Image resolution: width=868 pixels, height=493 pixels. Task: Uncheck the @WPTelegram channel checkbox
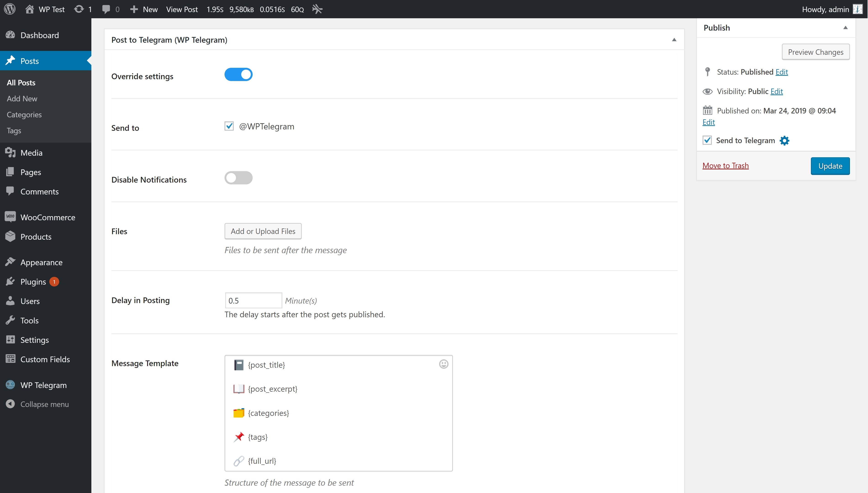click(x=229, y=126)
